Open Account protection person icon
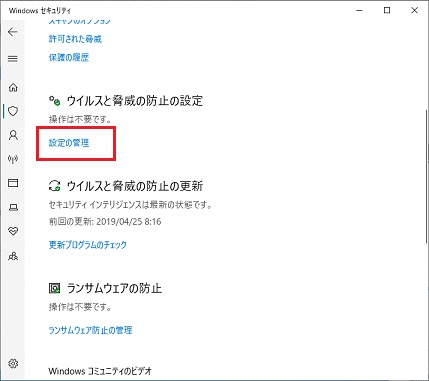 pyautogui.click(x=13, y=135)
